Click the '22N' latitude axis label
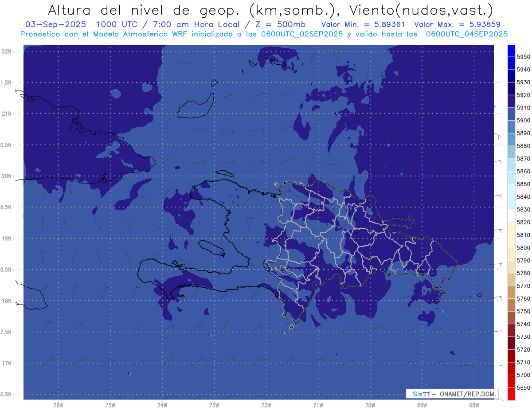This screenshot has height=411, width=532. [6, 51]
